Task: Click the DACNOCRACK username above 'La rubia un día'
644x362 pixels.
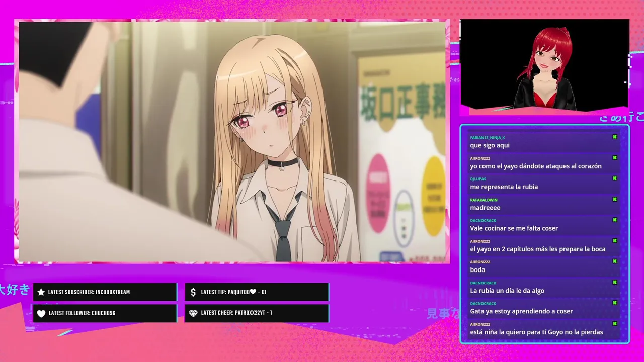Action: 483,283
